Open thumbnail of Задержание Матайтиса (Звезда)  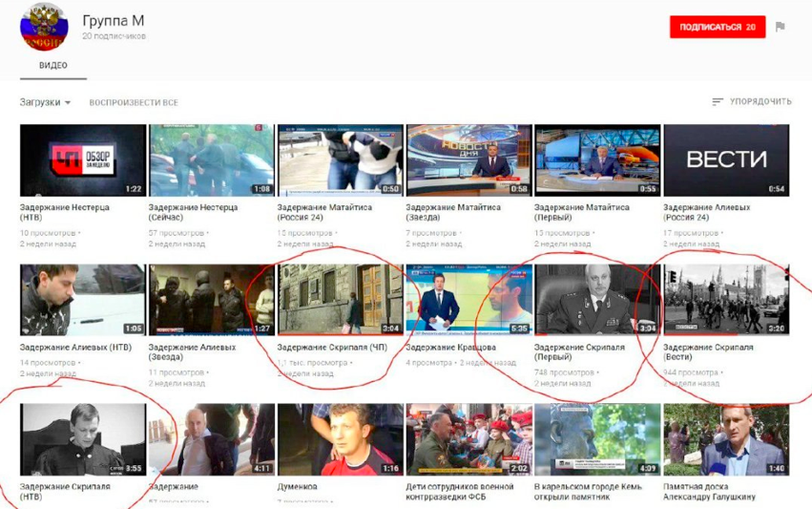click(x=468, y=160)
